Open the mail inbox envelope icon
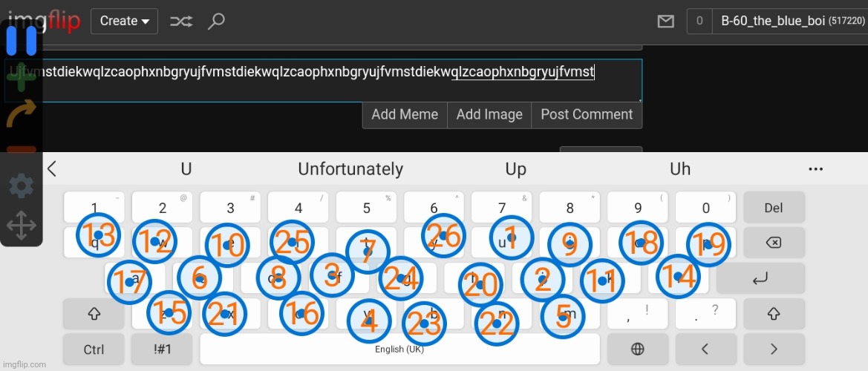Viewport: 868px width, 371px height. pos(666,22)
